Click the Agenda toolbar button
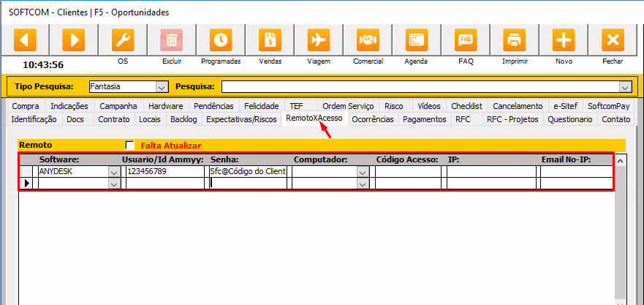The image size is (644, 305). click(416, 39)
